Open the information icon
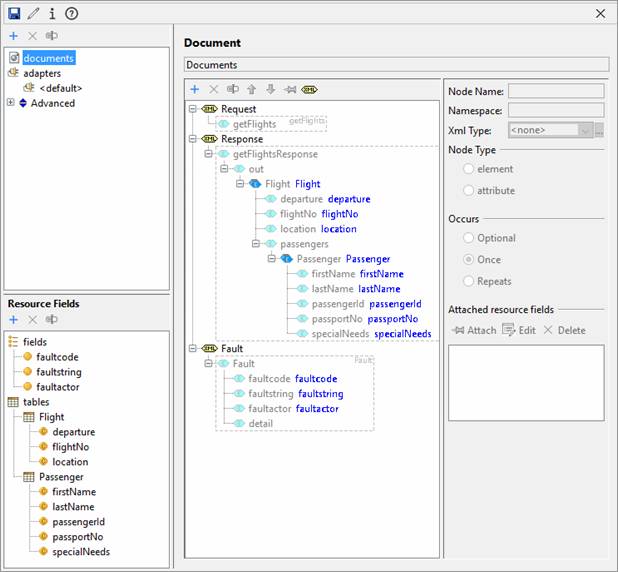This screenshot has width=618, height=572. click(x=52, y=13)
